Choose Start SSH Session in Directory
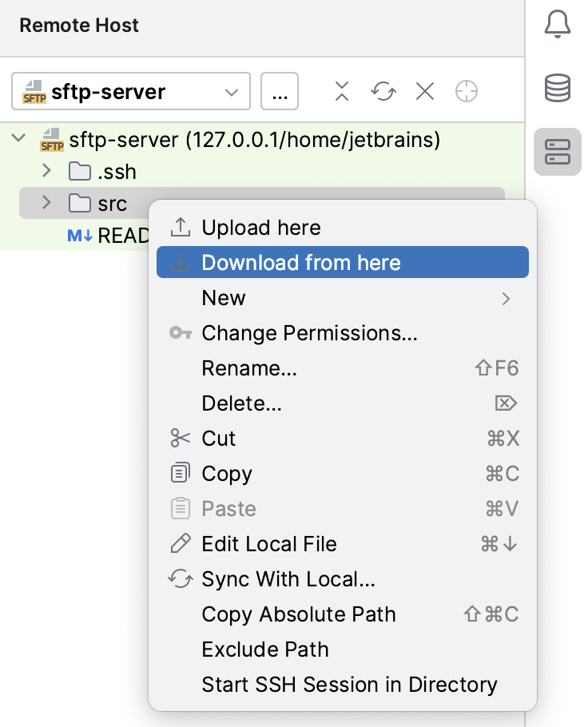This screenshot has width=588, height=727. point(349,684)
